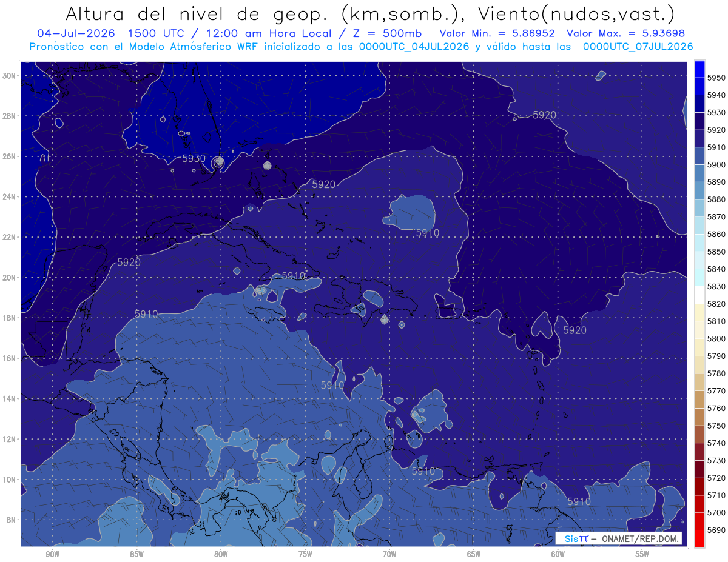The width and height of the screenshot is (728, 562).
Task: Click the map title 'Altura del nivel de geop.'
Action: click(198, 13)
